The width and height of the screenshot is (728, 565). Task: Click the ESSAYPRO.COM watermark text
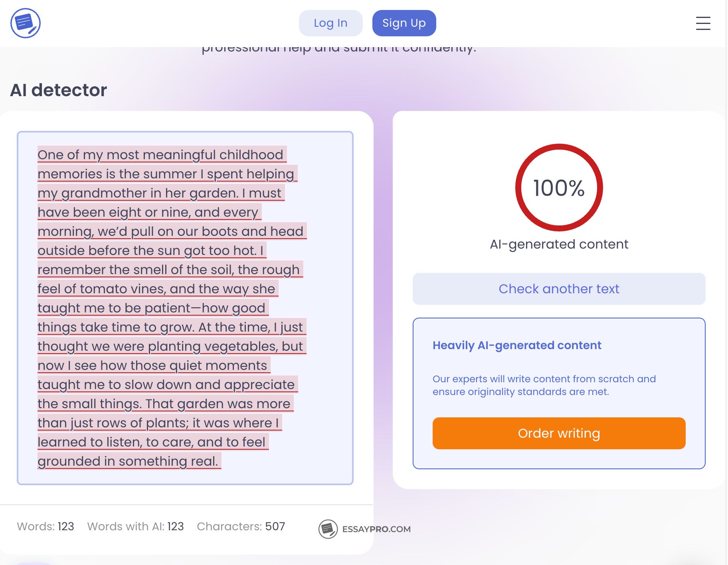[x=376, y=529]
